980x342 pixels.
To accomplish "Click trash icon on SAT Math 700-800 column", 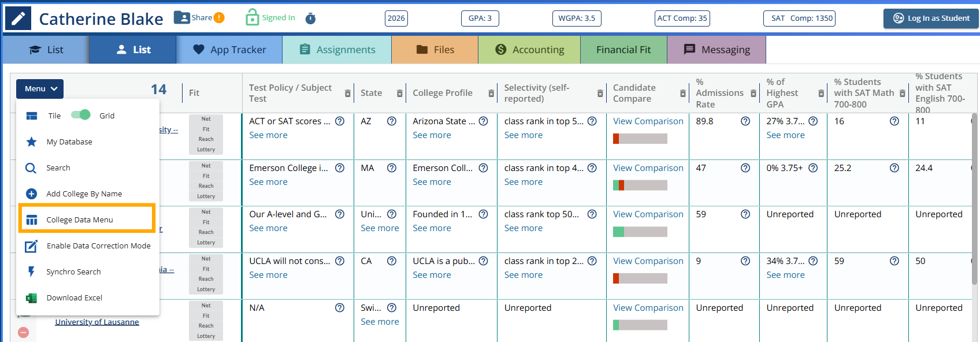I will tap(903, 93).
